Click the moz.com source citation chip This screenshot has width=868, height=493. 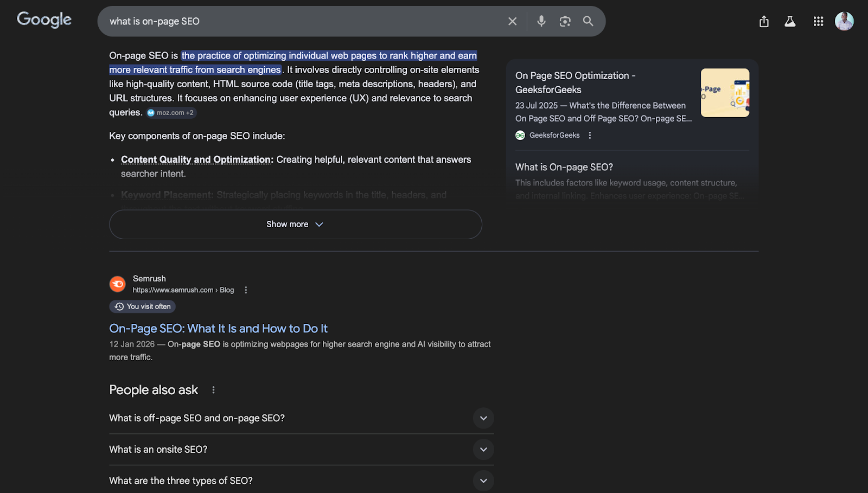tap(170, 113)
